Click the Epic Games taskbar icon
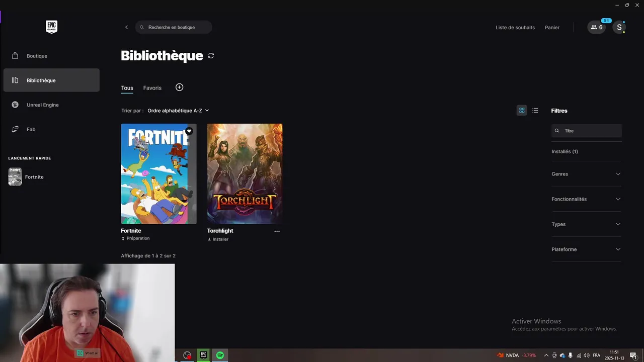644x362 pixels. [203, 355]
